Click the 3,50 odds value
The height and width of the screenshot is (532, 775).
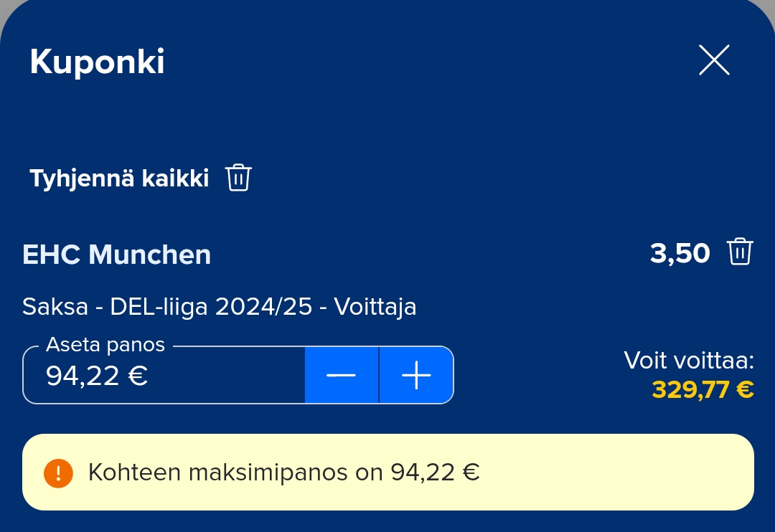point(680,253)
